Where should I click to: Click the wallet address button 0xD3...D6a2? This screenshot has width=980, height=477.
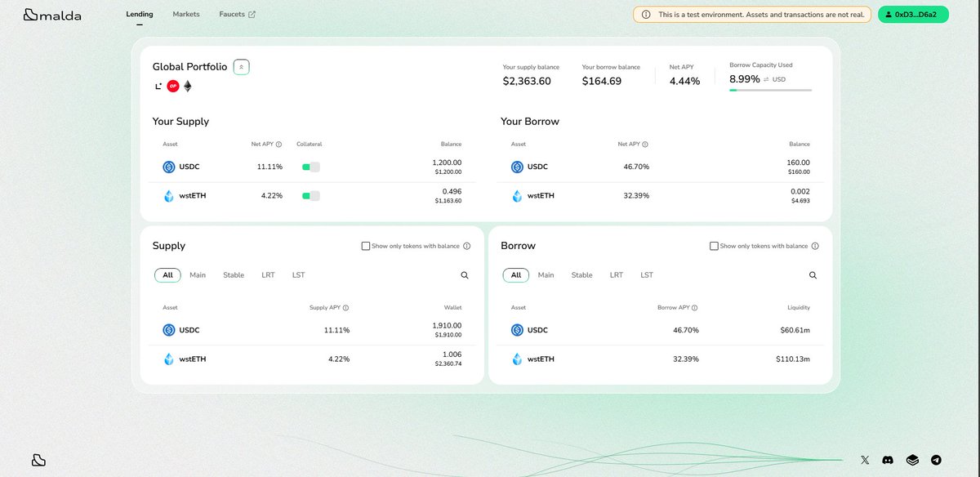pos(913,14)
